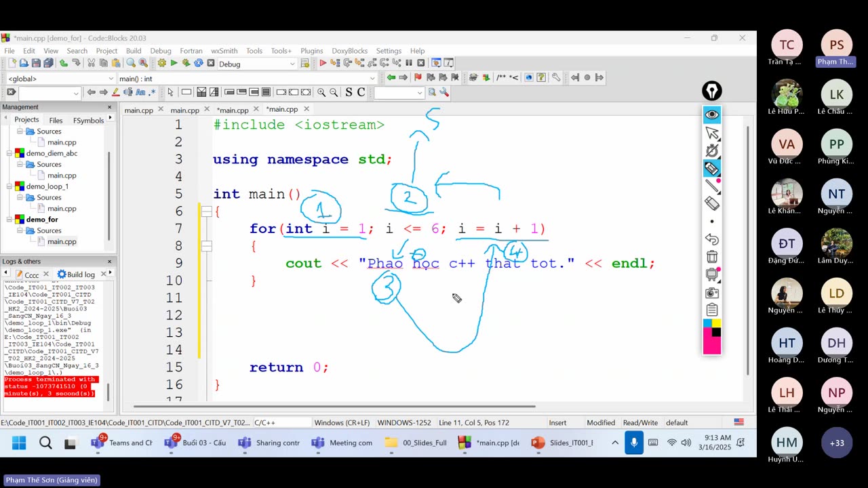Click the Find magnifier icon
Screen dimensions: 868x488
tap(131, 63)
